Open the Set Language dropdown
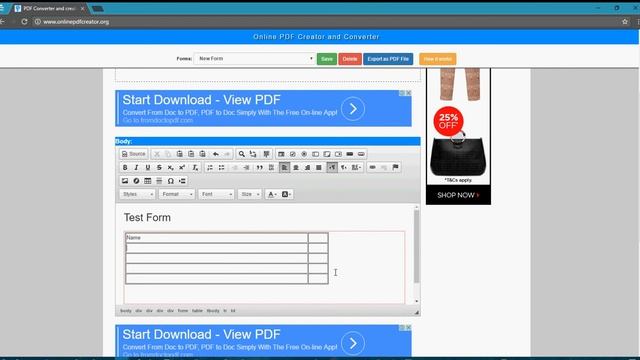This screenshot has height=360, width=640. (356, 167)
